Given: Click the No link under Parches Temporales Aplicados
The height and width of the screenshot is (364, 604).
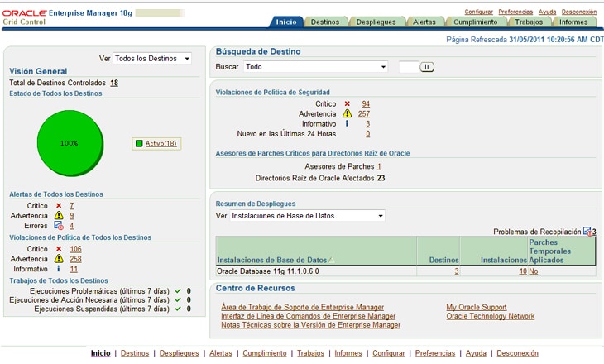Looking at the screenshot, I should click(533, 271).
